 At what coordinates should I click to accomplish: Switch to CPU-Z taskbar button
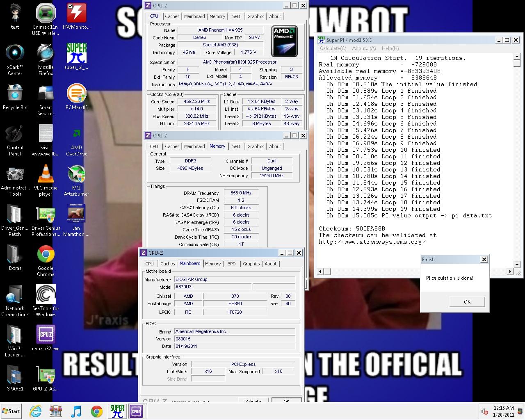coord(136,411)
